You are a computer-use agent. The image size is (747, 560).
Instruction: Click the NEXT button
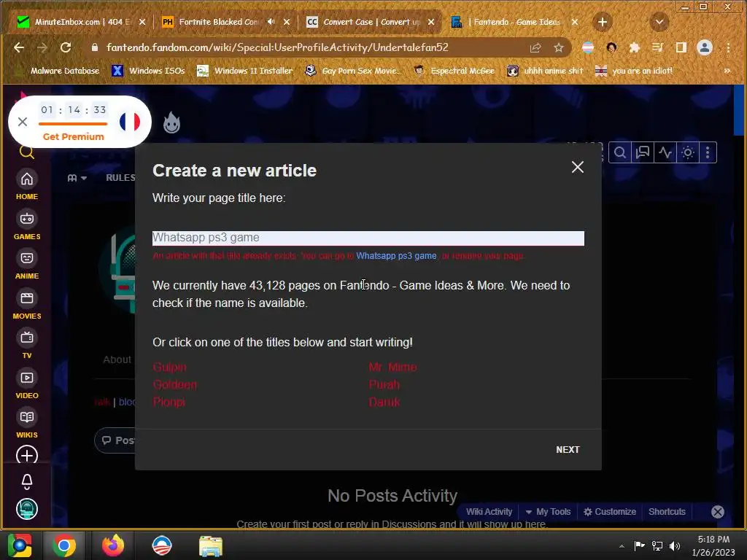point(568,449)
